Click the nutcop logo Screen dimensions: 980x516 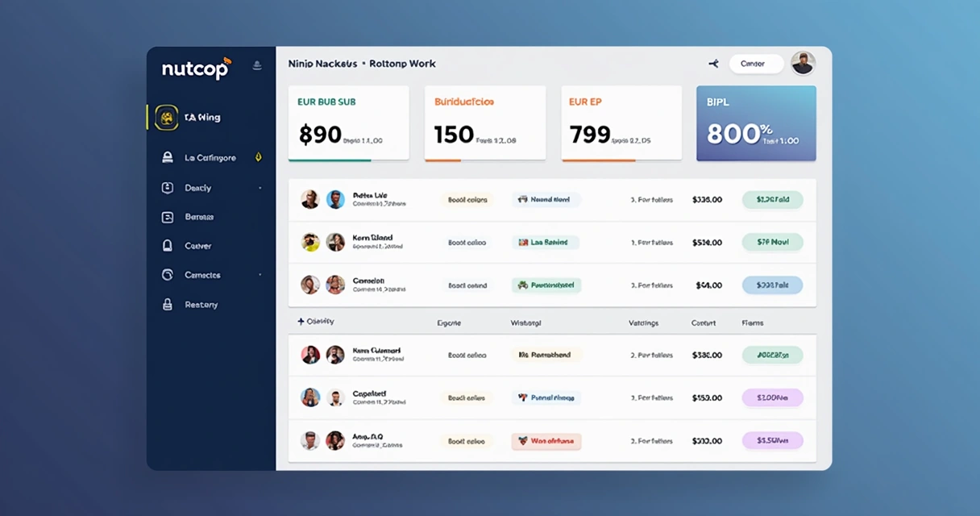[197, 69]
